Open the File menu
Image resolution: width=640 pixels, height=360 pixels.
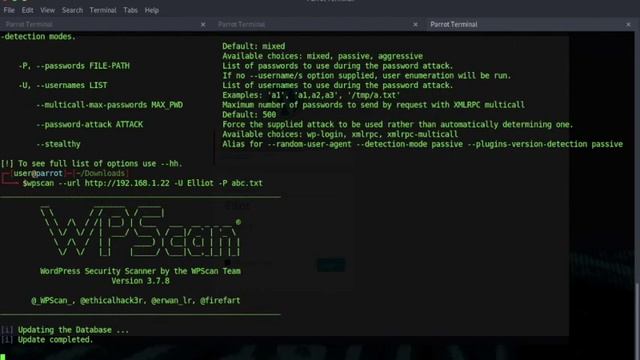(9, 10)
